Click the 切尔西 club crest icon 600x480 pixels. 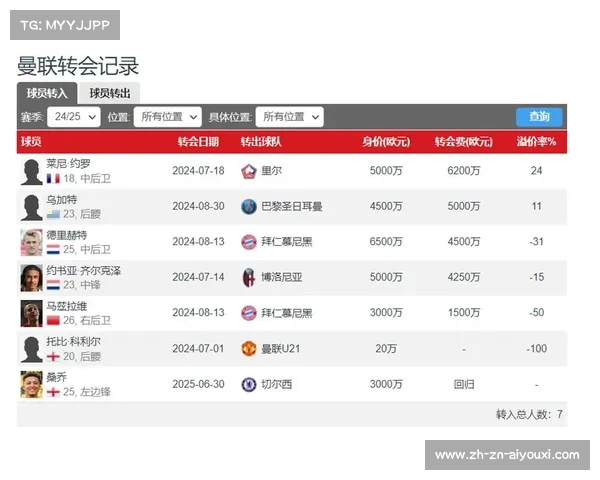pyautogui.click(x=249, y=384)
